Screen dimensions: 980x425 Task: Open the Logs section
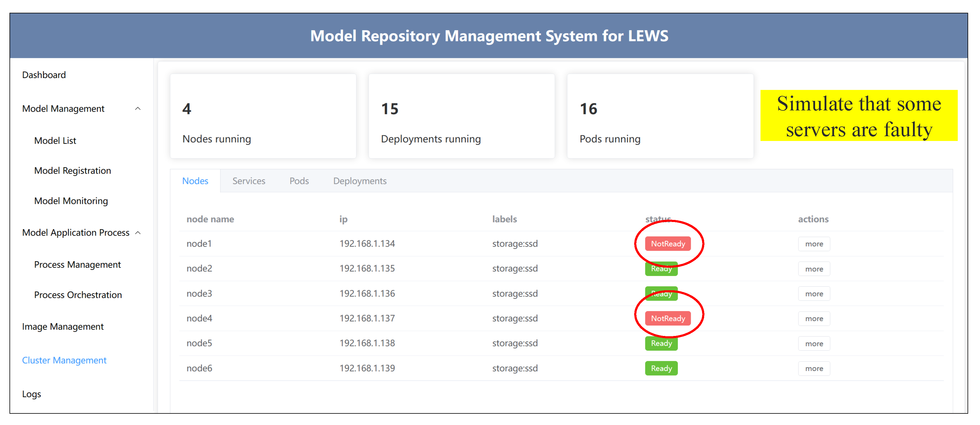pyautogui.click(x=31, y=394)
